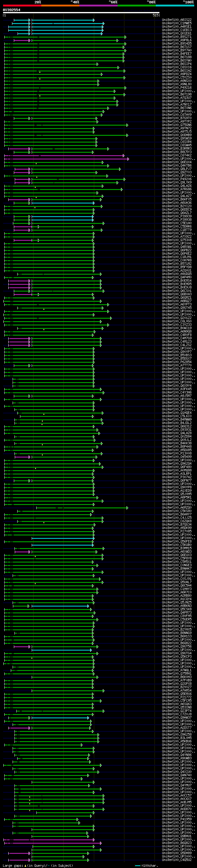
Task: Select the UniRef100_Q90YP7 label
Action: [177, 352]
